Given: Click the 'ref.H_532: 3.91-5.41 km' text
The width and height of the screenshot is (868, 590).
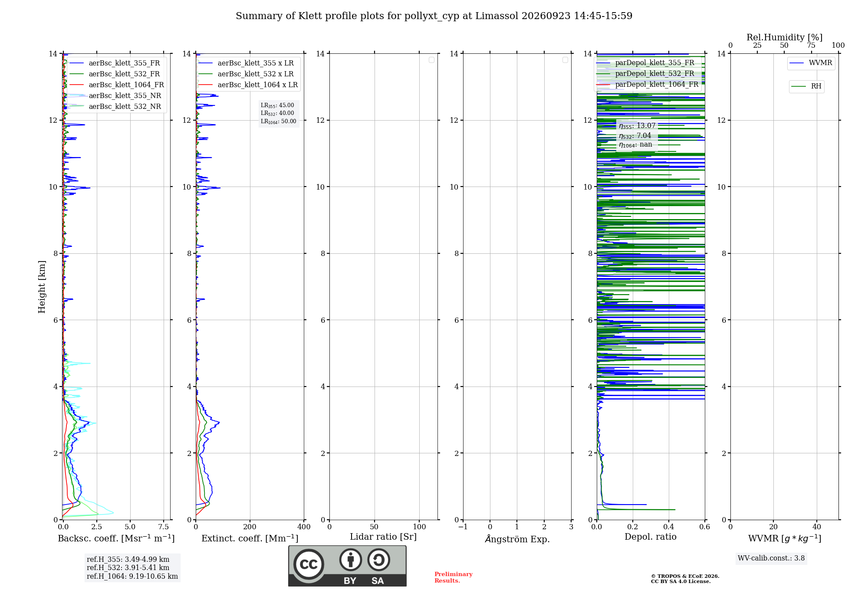Looking at the screenshot, I should pos(128,568).
